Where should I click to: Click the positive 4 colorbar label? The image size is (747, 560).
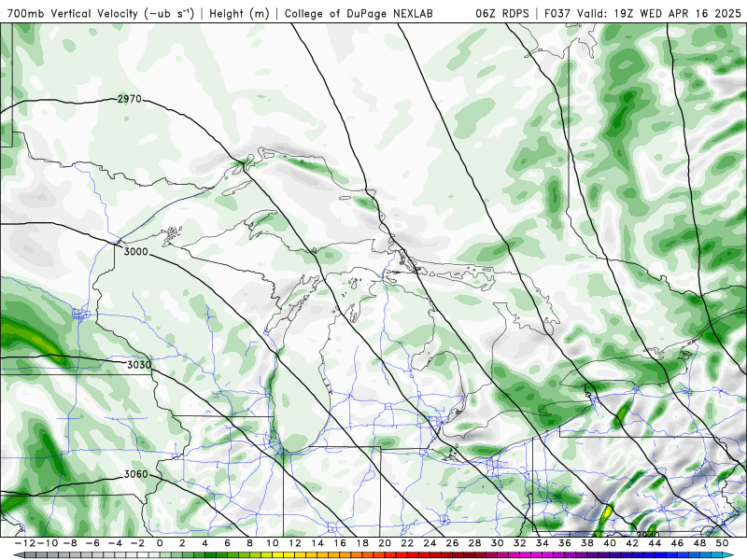[204, 543]
